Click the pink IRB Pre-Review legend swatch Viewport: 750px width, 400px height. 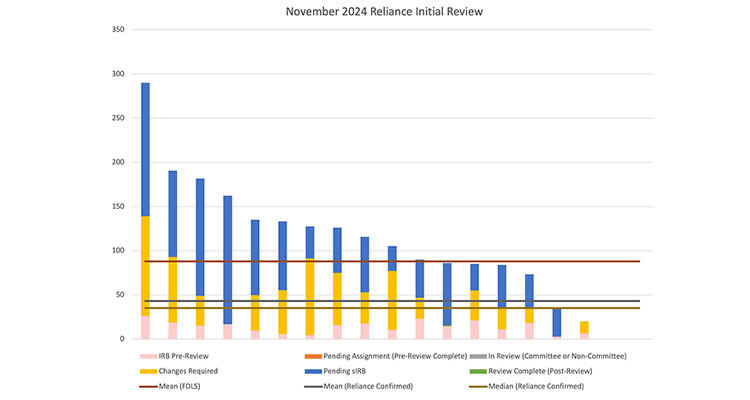coord(148,356)
